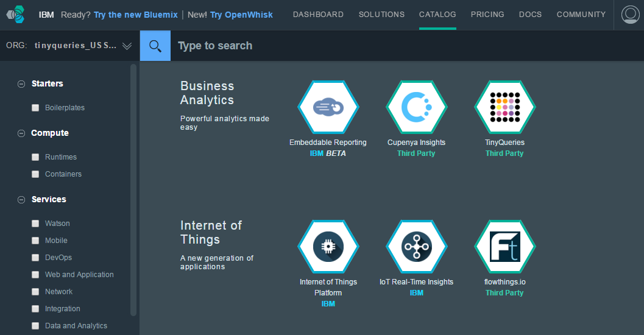Image resolution: width=644 pixels, height=335 pixels.
Task: Click the flowthings.io label
Action: [x=504, y=282]
